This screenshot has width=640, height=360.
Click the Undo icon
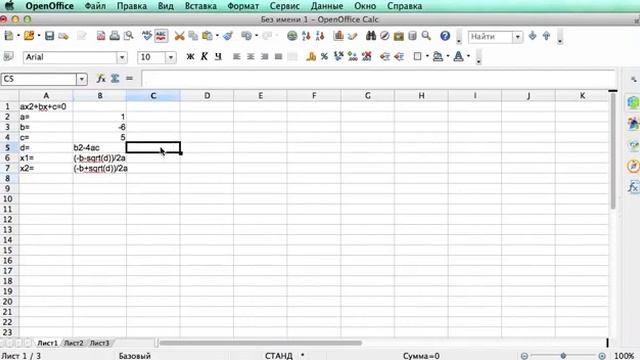pyautogui.click(x=247, y=36)
